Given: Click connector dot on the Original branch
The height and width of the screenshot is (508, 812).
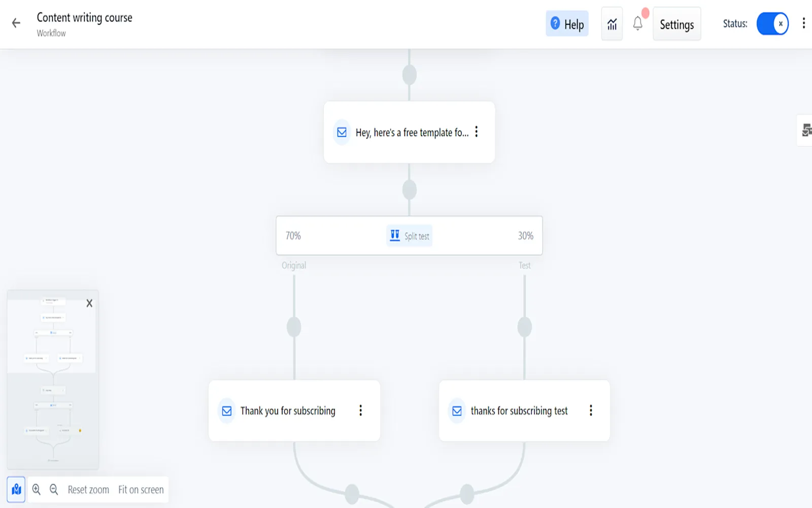Looking at the screenshot, I should [x=294, y=327].
